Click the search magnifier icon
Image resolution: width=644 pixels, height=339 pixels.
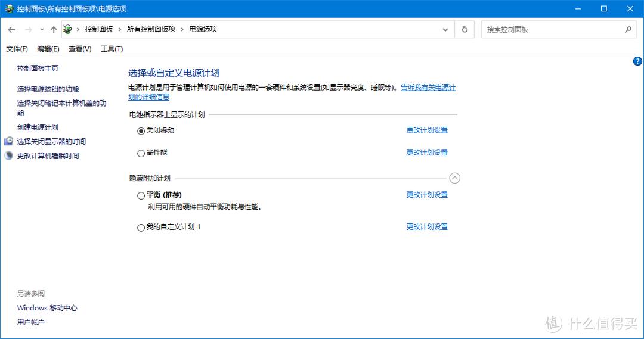pyautogui.click(x=628, y=30)
